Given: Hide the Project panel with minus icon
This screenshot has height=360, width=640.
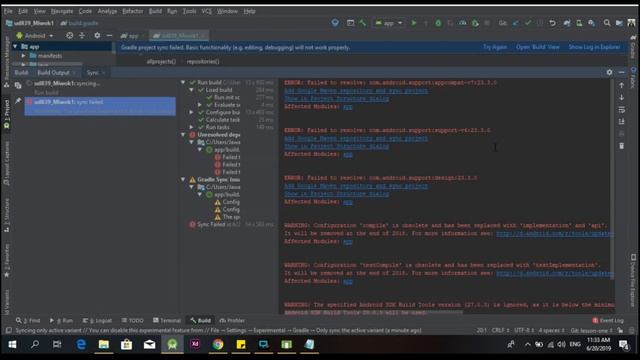Looking at the screenshot, I should click(109, 36).
